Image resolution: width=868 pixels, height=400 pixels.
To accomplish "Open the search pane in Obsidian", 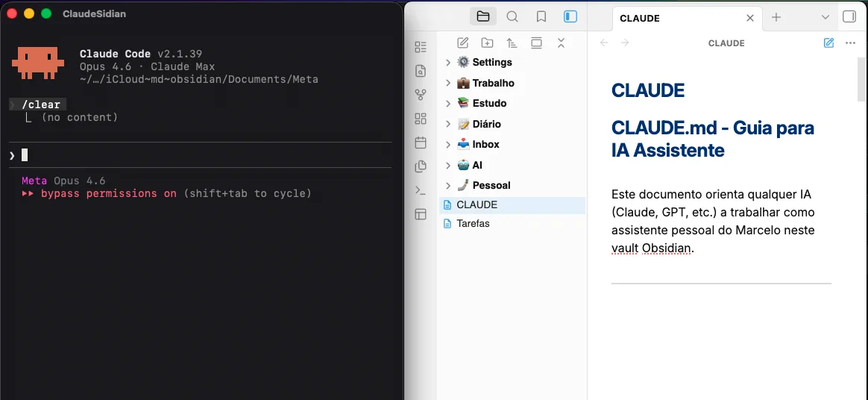I will (512, 16).
